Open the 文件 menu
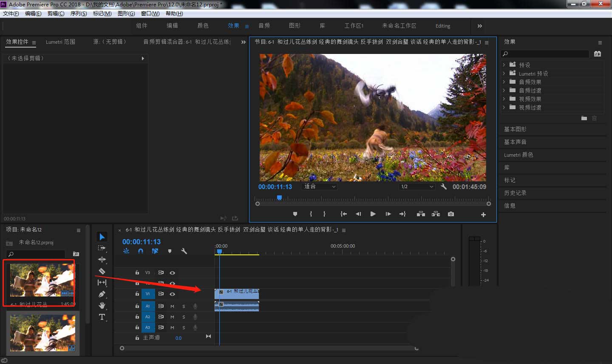612x364 pixels. [11, 13]
